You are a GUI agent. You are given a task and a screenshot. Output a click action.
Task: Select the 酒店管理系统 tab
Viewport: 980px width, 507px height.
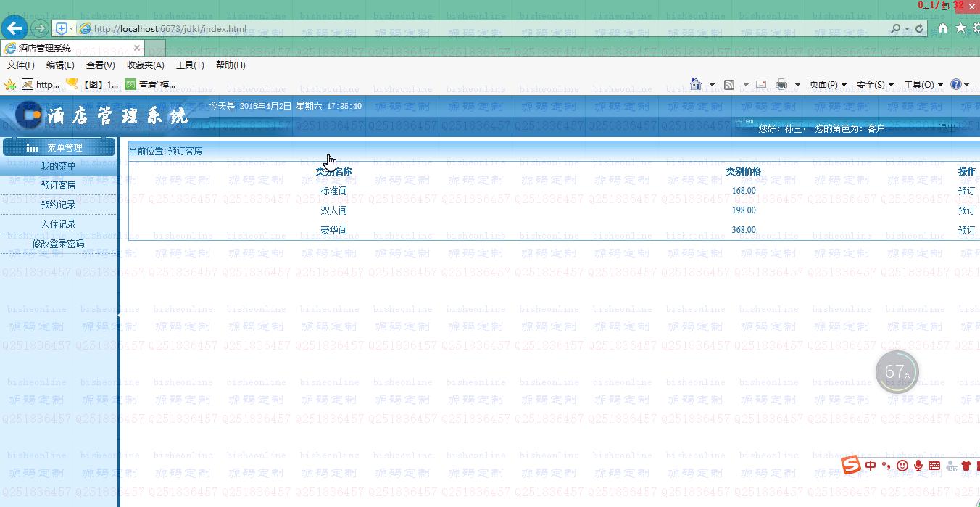point(72,48)
